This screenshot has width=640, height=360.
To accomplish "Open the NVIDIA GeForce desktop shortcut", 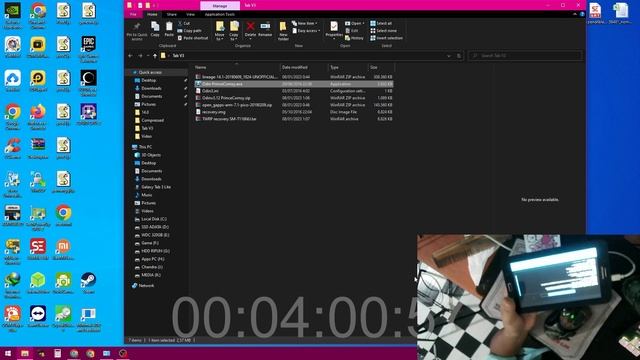I will pyautogui.click(x=13, y=15).
